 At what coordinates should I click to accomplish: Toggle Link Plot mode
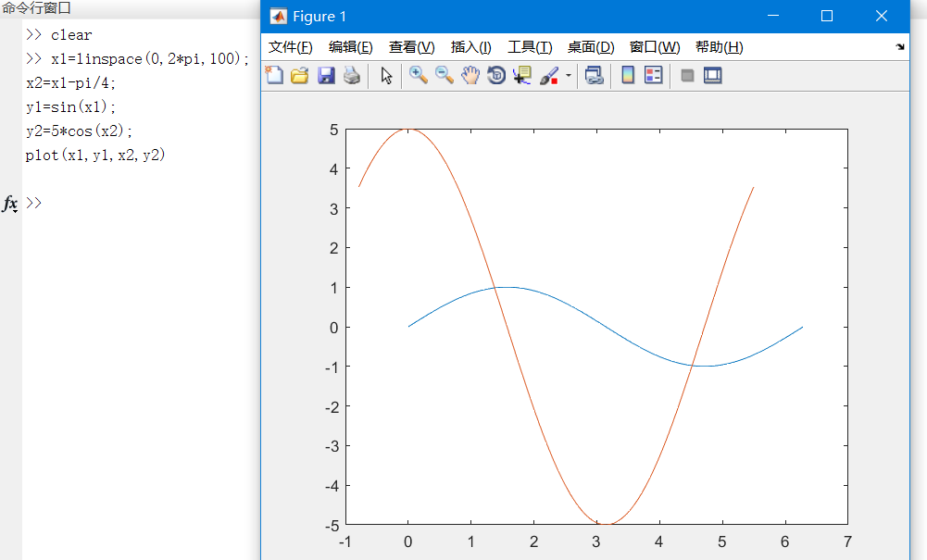point(595,76)
